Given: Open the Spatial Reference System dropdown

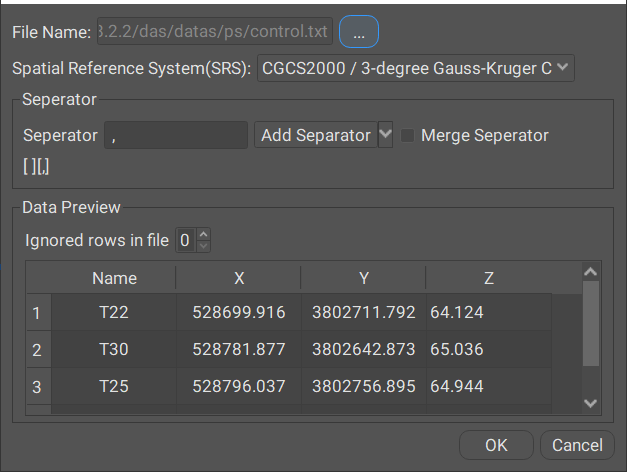Looking at the screenshot, I should 416,68.
